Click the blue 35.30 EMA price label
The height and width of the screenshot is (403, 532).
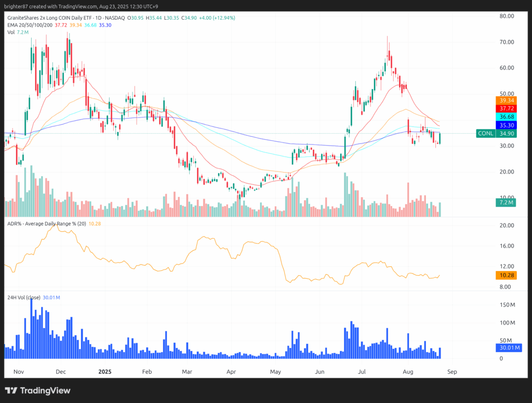point(506,125)
